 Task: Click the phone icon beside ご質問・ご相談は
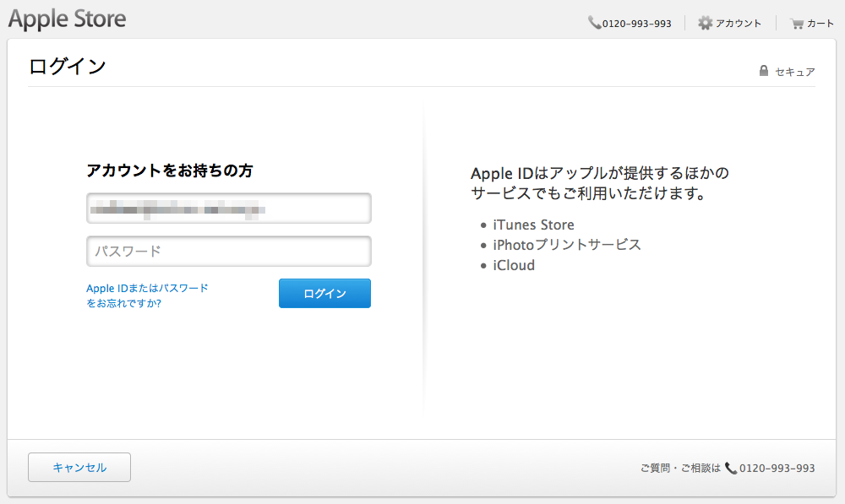pos(731,468)
